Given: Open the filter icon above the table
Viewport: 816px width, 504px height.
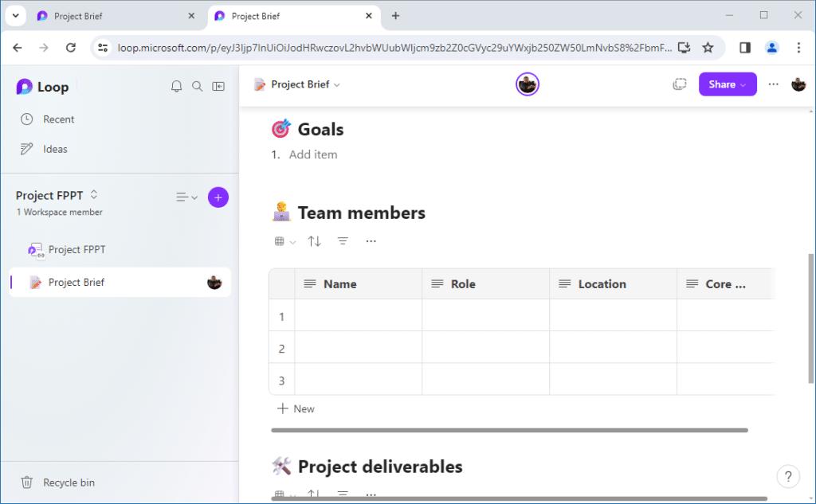Looking at the screenshot, I should click(343, 240).
